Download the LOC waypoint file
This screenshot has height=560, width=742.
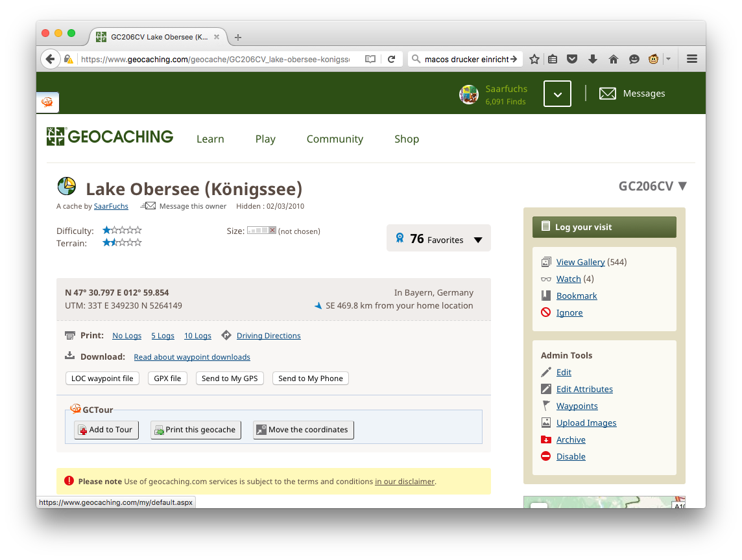click(102, 379)
